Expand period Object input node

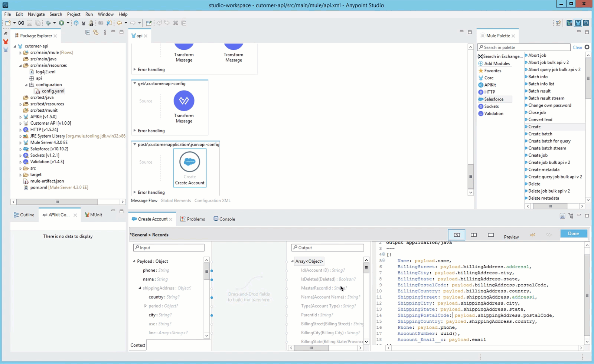point(146,306)
